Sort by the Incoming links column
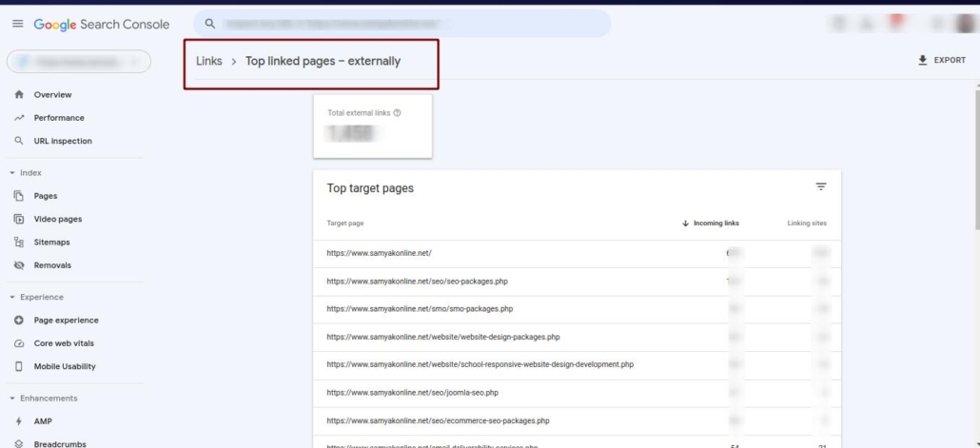980x448 pixels. (x=716, y=224)
